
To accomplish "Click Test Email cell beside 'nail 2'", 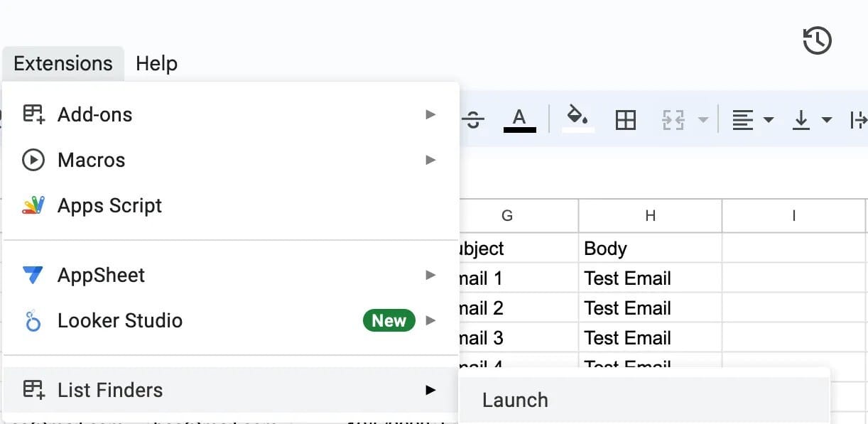I will click(x=650, y=308).
